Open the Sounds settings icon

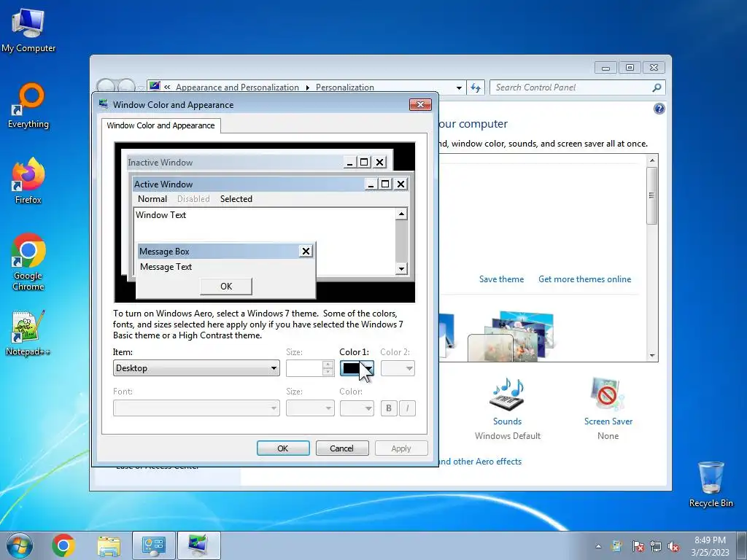[507, 394]
